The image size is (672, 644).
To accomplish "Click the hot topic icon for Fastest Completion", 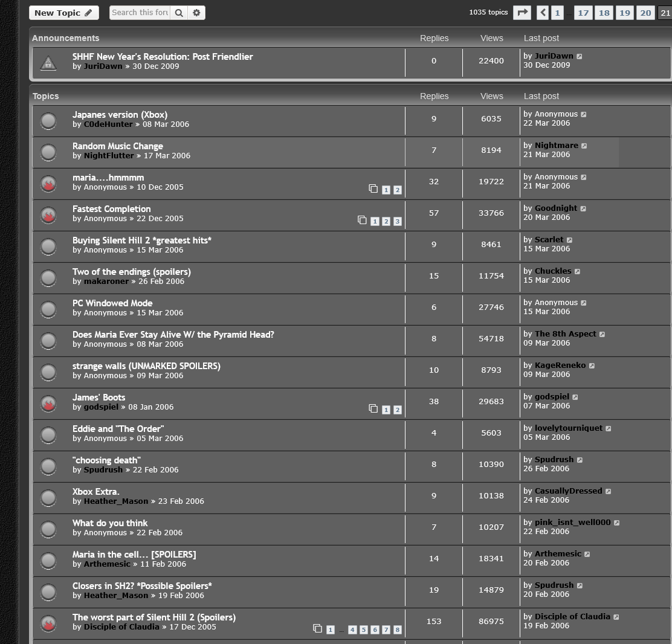I will pos(48,215).
